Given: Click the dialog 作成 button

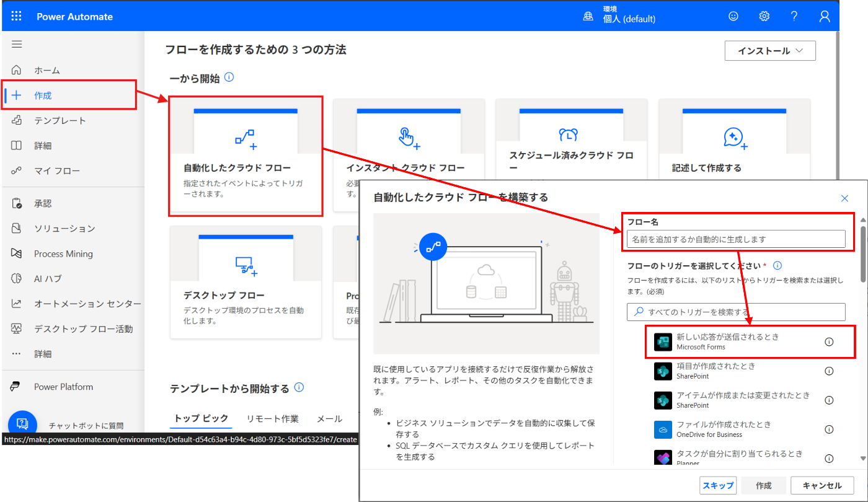Looking at the screenshot, I should click(763, 485).
